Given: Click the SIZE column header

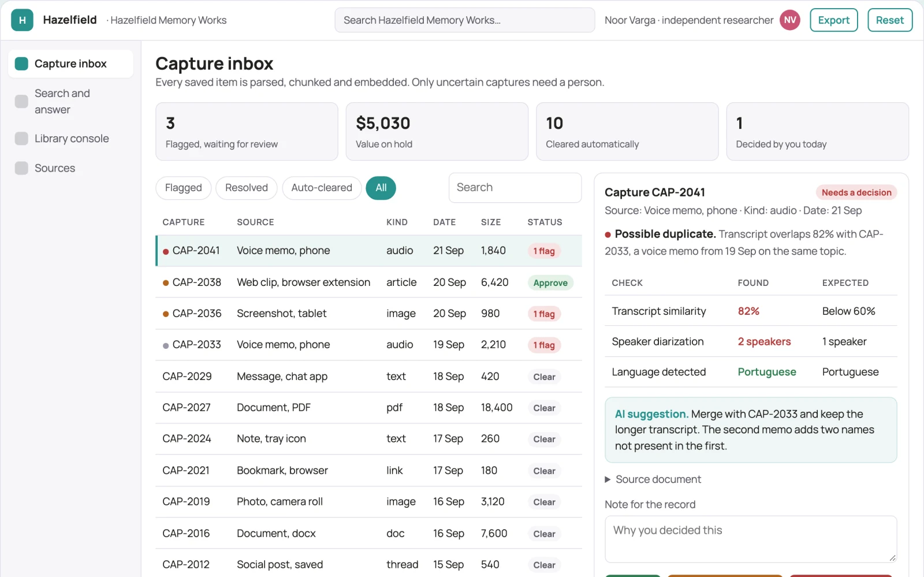Looking at the screenshot, I should pyautogui.click(x=491, y=222).
